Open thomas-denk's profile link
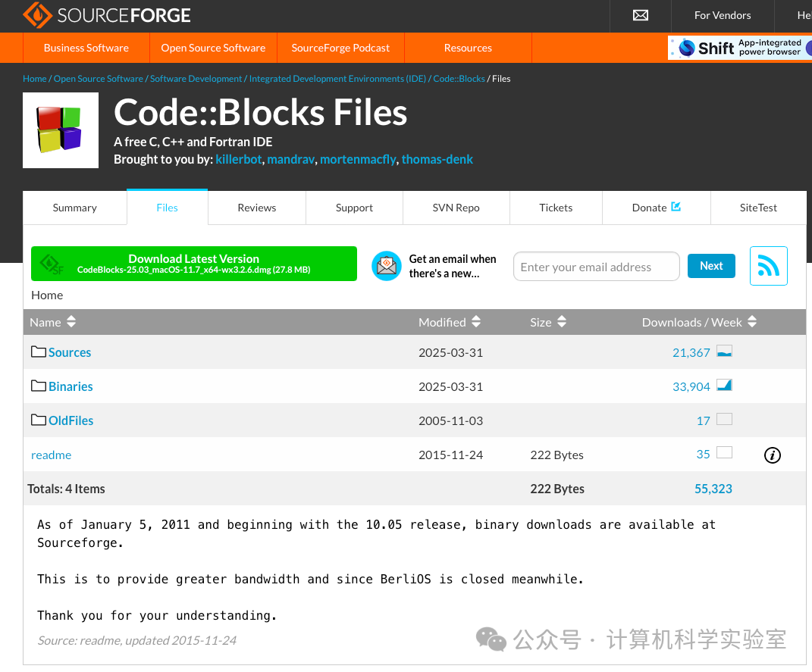Viewport: 812px width, 672px height. coord(437,159)
